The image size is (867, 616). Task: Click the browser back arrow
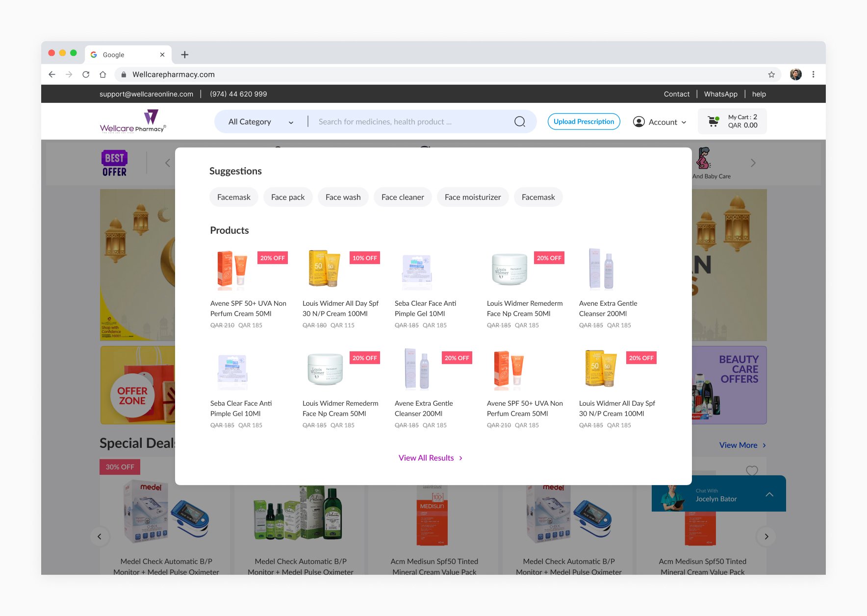pyautogui.click(x=51, y=74)
